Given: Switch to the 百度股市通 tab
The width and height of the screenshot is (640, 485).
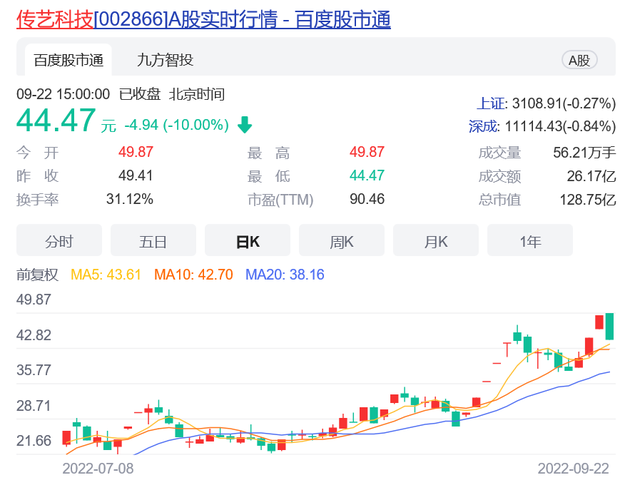Looking at the screenshot, I should pos(69,60).
